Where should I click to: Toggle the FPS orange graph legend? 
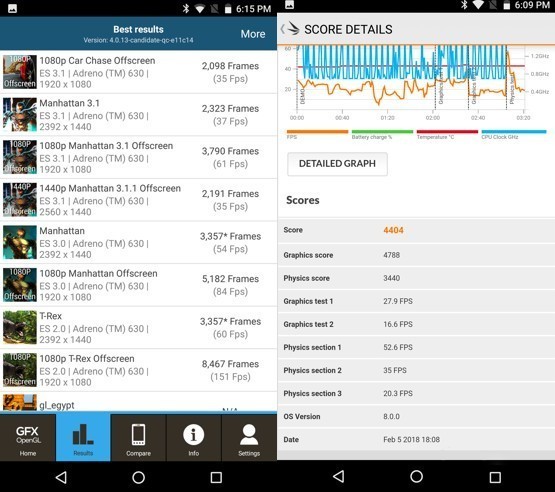click(317, 135)
